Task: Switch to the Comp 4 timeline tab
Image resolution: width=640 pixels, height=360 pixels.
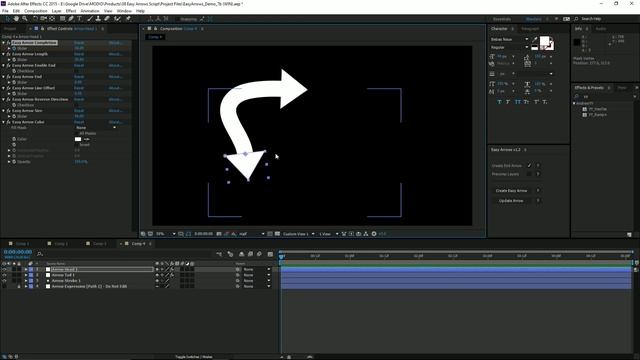Action: (x=138, y=244)
